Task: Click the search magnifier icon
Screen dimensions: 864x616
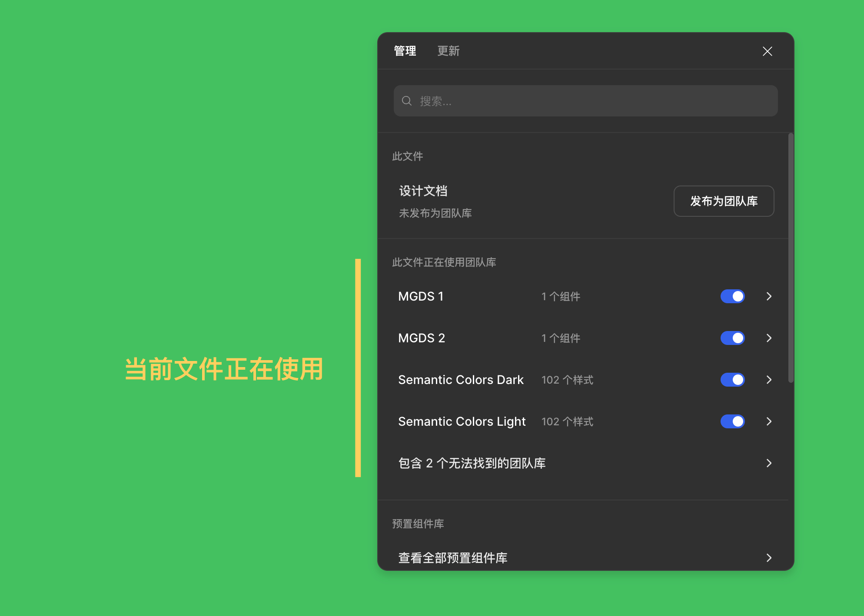Action: (x=407, y=101)
